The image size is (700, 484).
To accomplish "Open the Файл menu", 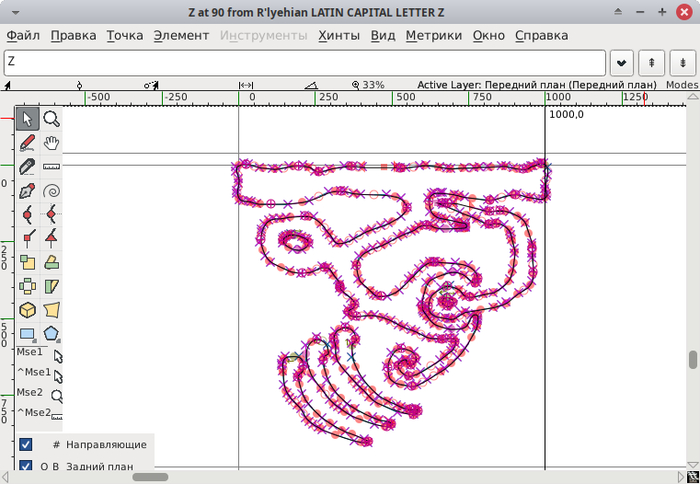I will coord(23,35).
